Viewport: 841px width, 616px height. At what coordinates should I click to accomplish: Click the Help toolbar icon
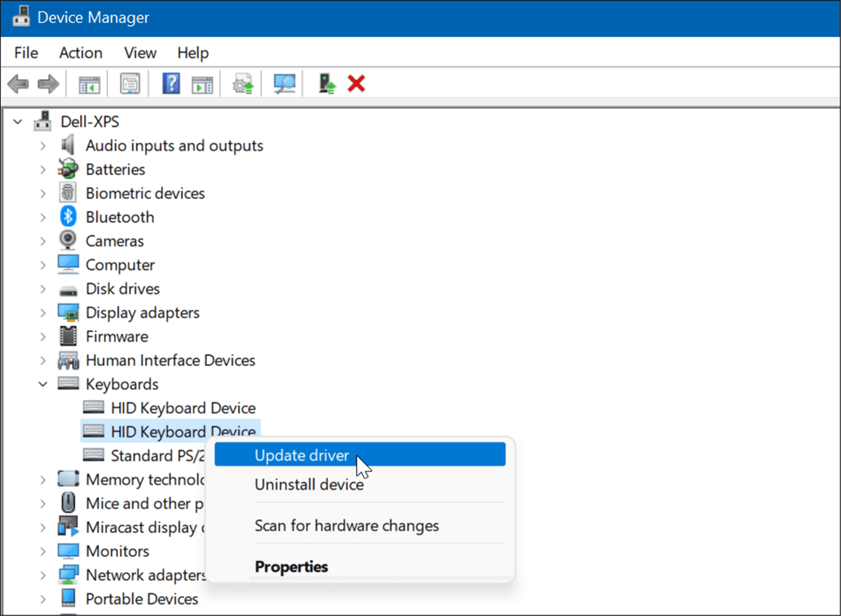170,84
